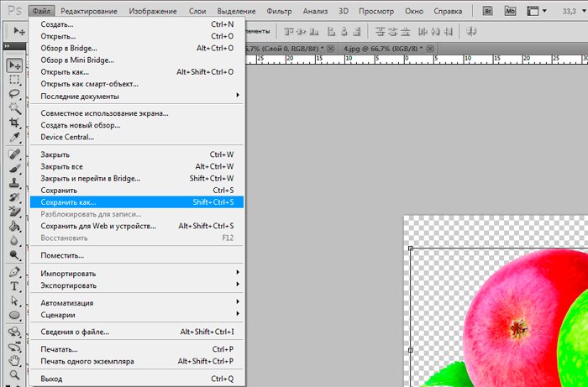This screenshot has height=387, width=588.
Task: Select the Rectangular Marquee tool
Action: point(14,80)
